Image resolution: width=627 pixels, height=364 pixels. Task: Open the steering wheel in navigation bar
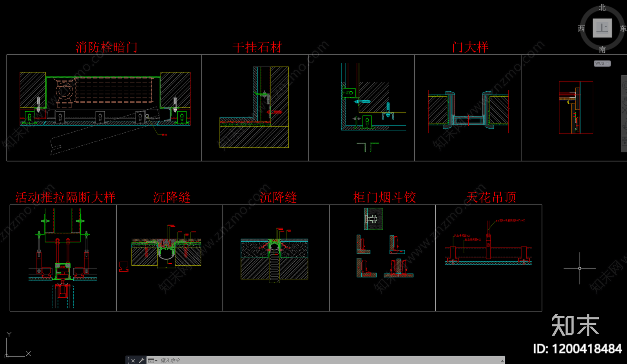[x=625, y=82]
